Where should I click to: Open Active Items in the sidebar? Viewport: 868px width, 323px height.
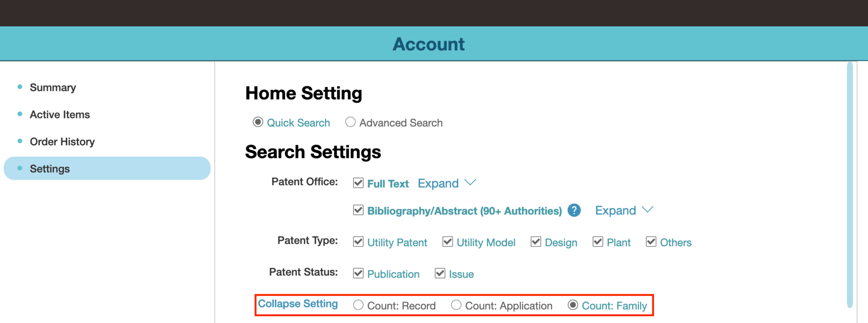tap(60, 115)
